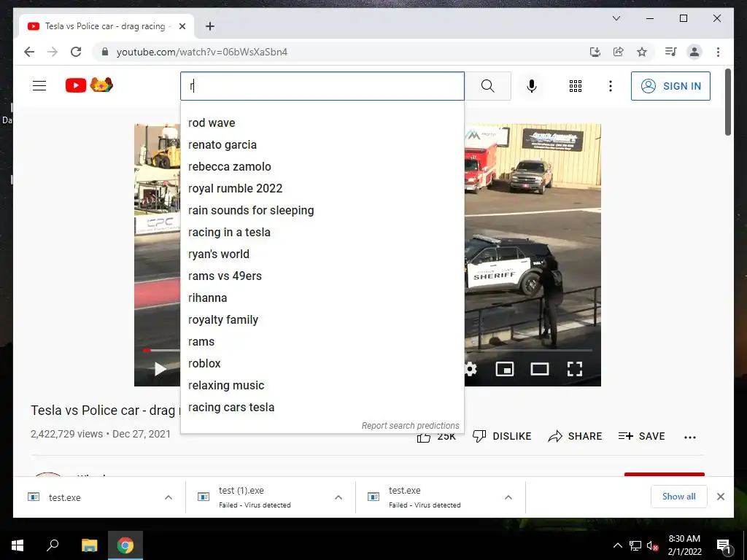This screenshot has width=747, height=560.
Task: Close the Tesla vs Police car tab
Action: [182, 26]
